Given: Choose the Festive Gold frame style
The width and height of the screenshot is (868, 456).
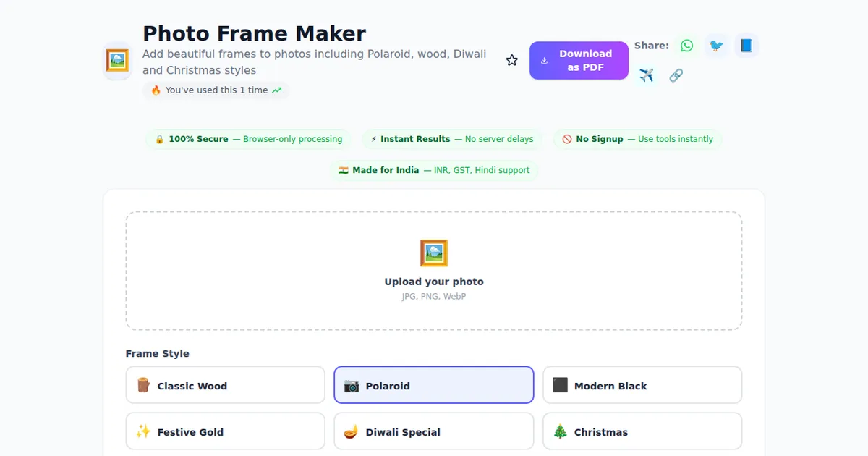Looking at the screenshot, I should (225, 431).
